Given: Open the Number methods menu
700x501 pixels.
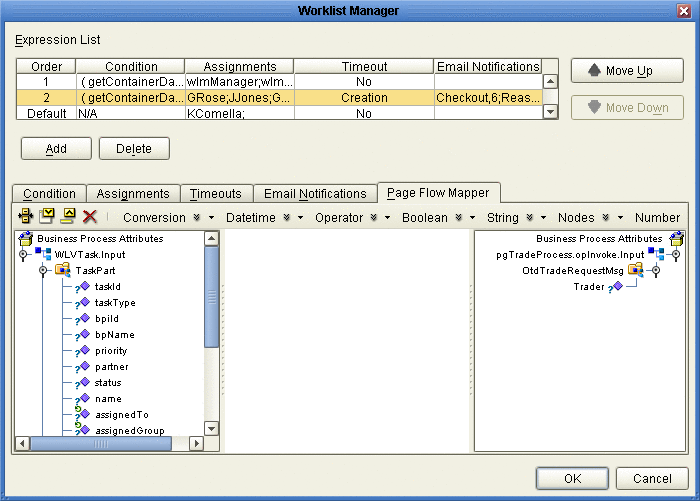Looking at the screenshot, I should (657, 217).
